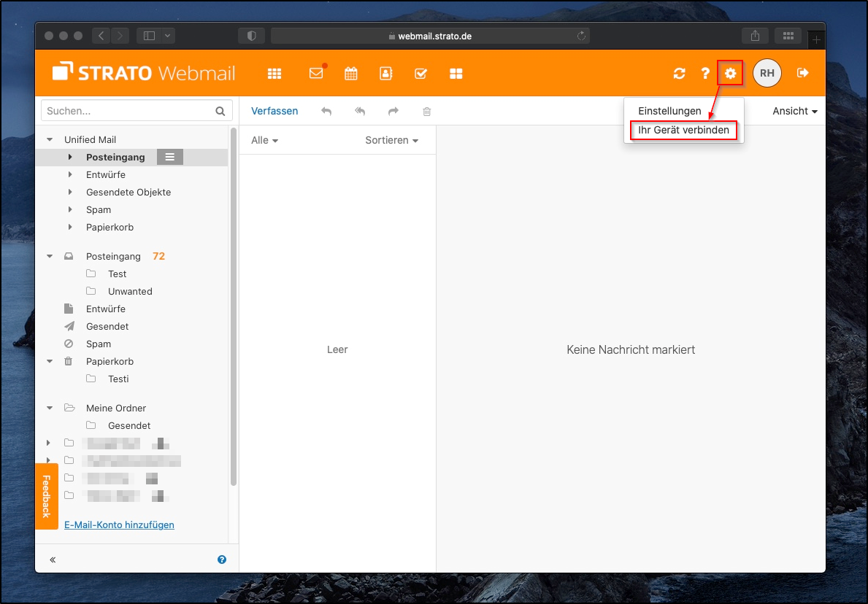Screen dimensions: 868x604
Task: Open the 'Sortieren' dropdown
Action: 391,140
